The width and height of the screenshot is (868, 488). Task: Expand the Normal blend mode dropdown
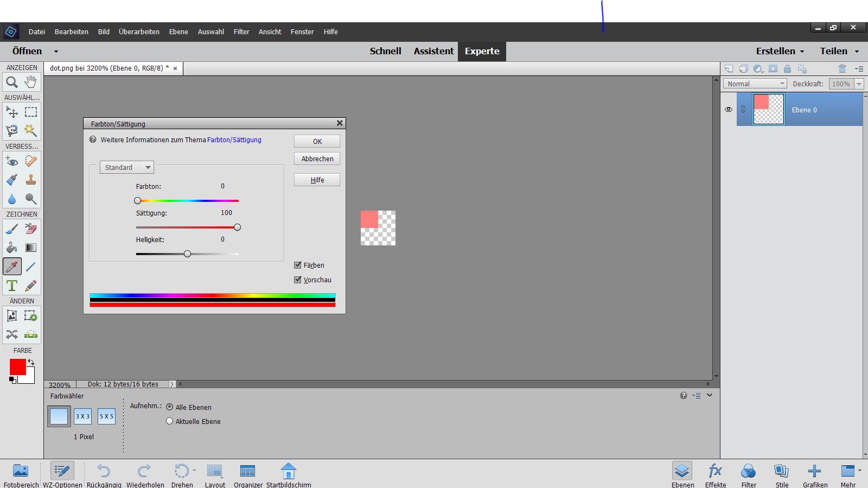(x=755, y=84)
